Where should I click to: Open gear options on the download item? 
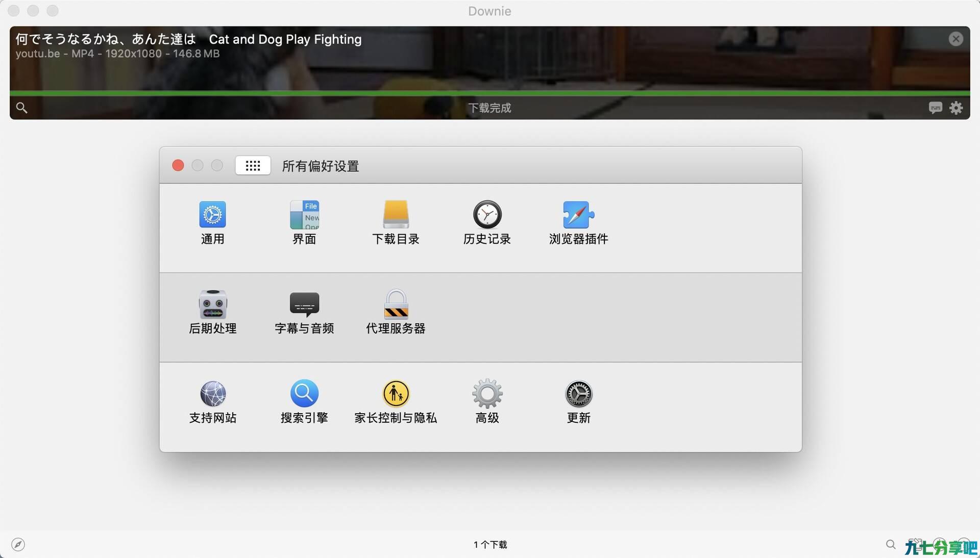(955, 108)
